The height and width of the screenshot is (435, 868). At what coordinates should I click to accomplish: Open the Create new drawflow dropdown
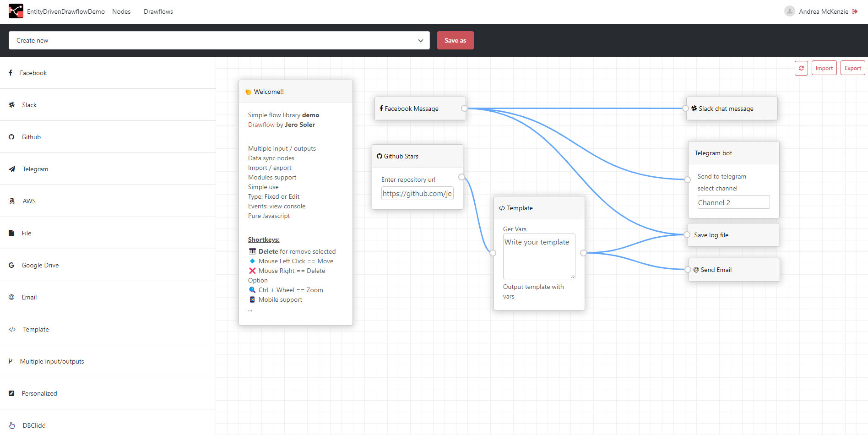click(x=219, y=40)
